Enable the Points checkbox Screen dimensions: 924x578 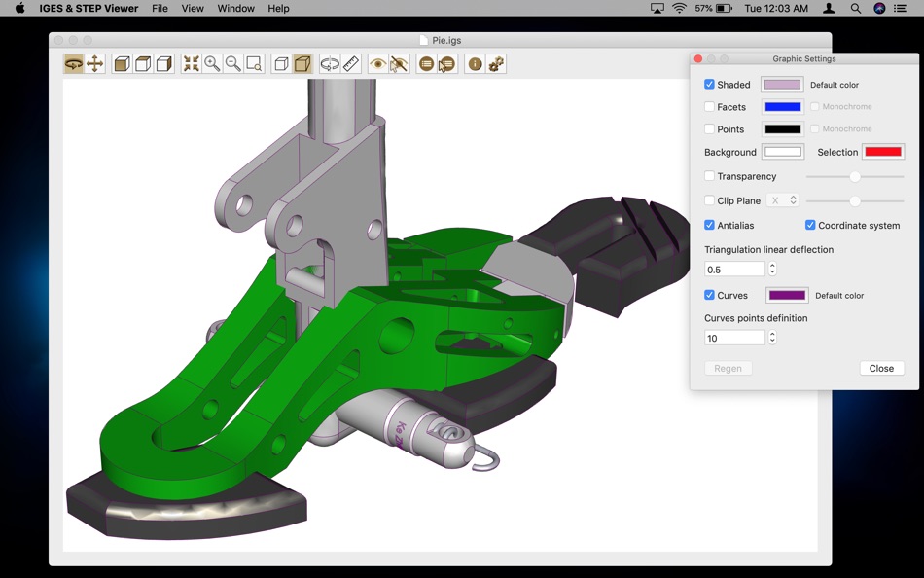click(709, 128)
